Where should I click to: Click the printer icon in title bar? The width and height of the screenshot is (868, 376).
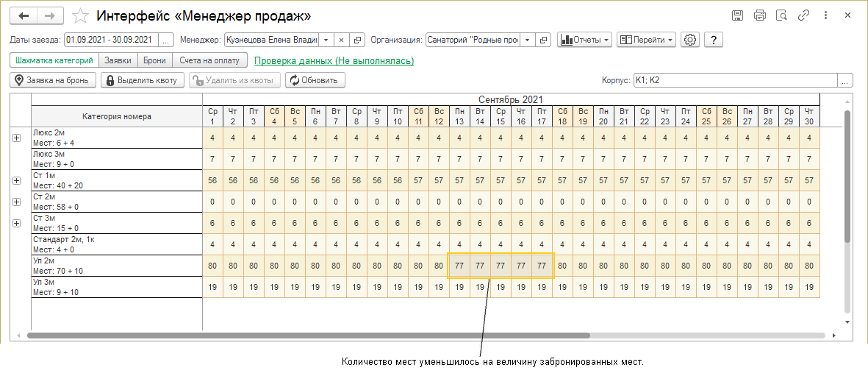[x=759, y=15]
